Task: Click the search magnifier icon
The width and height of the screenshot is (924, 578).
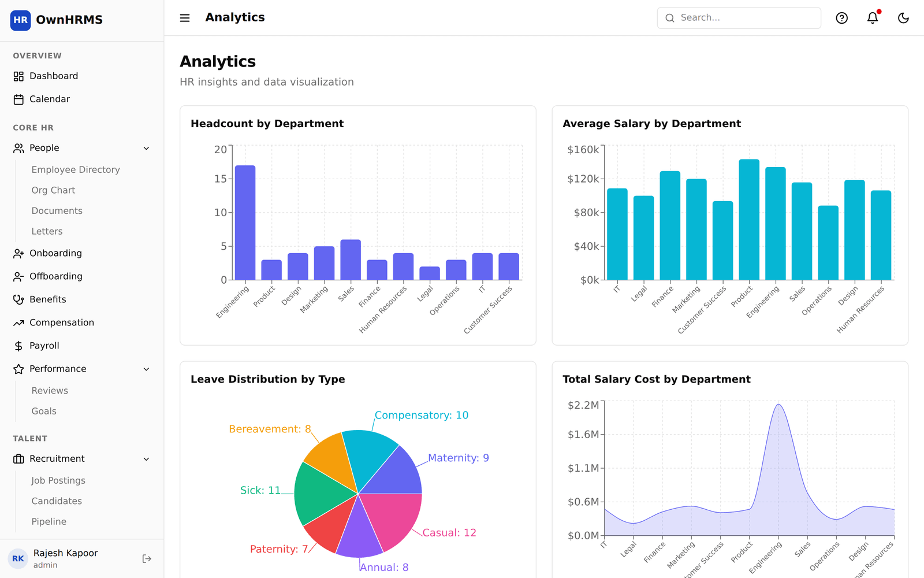Action: pos(670,18)
